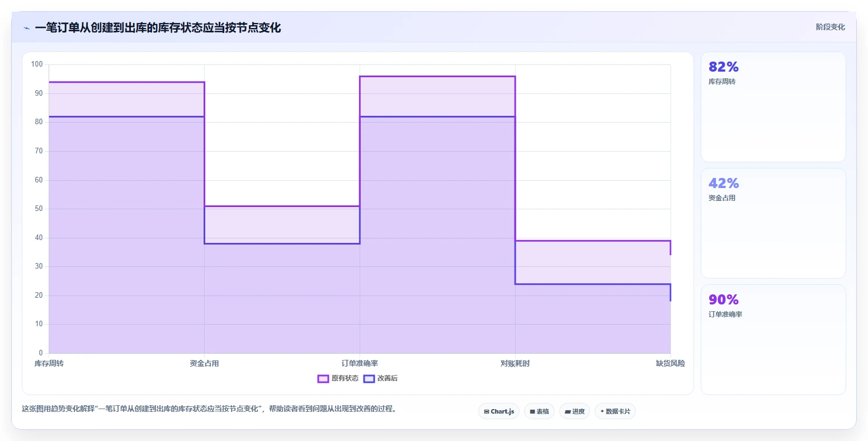
Task: Click the 0 y-axis tick value
Action: [x=41, y=353]
